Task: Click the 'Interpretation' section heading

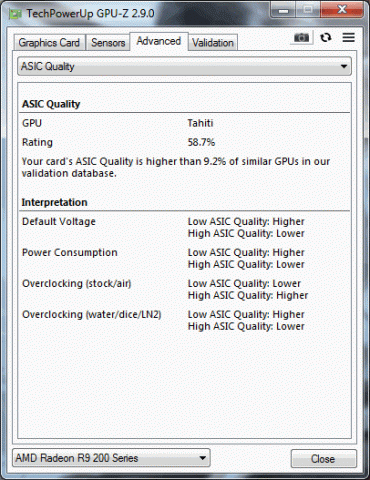Action: point(54,202)
